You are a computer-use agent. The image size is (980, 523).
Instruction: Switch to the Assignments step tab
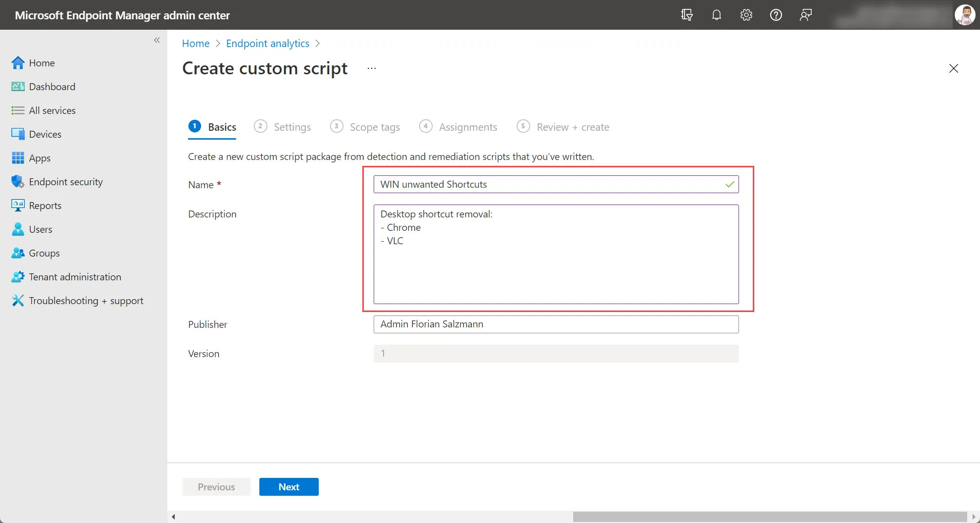coord(458,127)
